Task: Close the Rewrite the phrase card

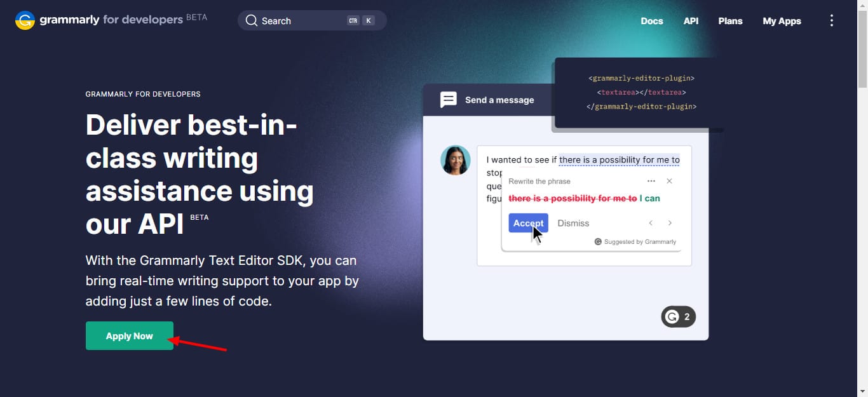Action: pos(669,181)
